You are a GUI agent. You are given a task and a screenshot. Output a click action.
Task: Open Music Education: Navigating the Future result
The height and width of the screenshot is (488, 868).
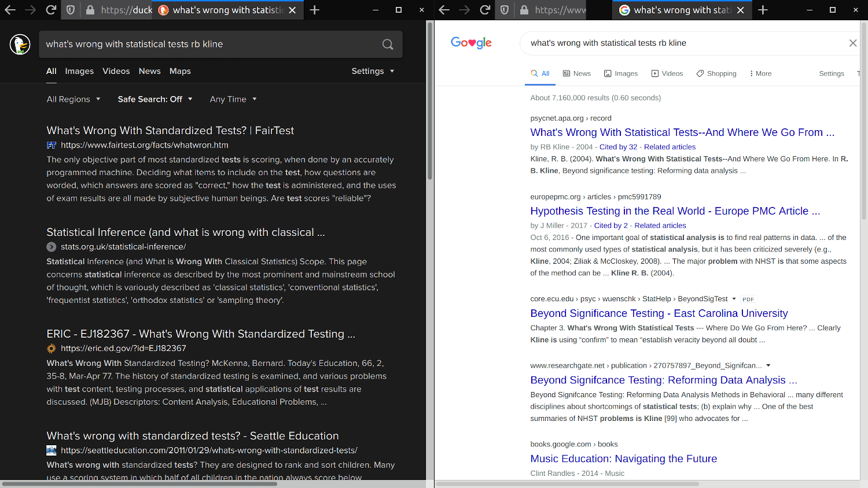point(624,459)
